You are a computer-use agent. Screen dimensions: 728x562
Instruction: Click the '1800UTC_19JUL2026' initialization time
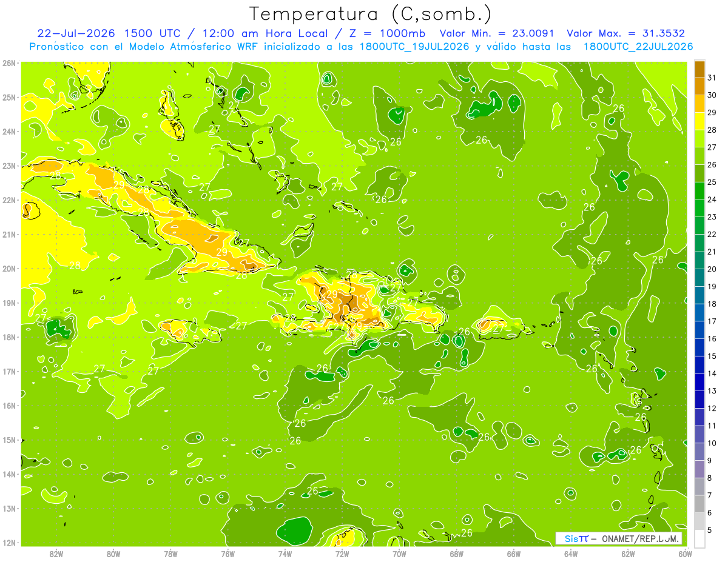[414, 47]
